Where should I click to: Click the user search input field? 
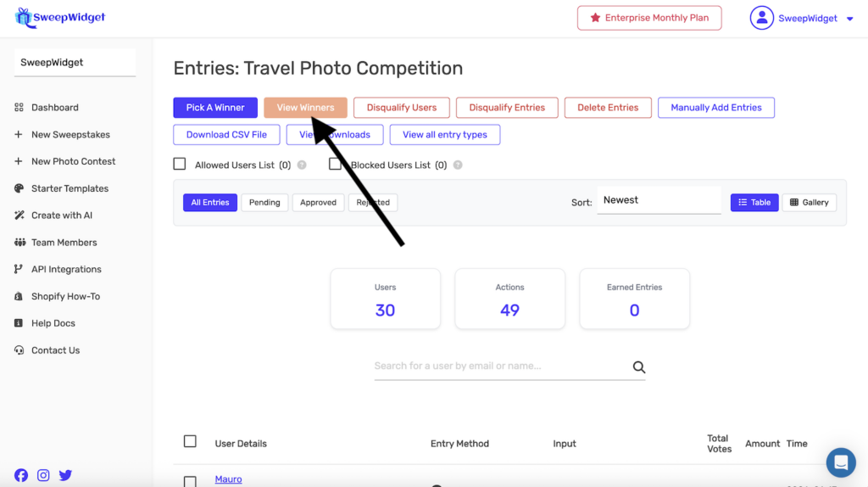500,367
